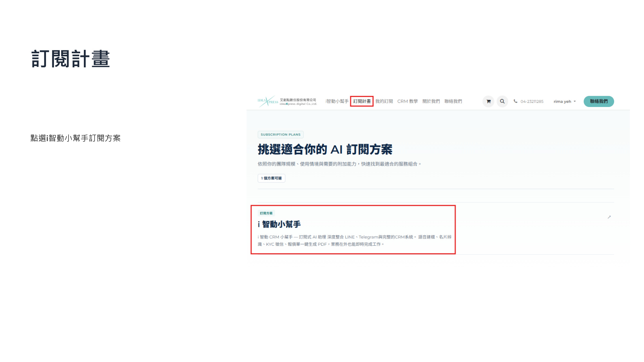Screen dimensions: 644x362
Task: Click the company name 艾創點數位股份有限公司
Action: point(298,100)
